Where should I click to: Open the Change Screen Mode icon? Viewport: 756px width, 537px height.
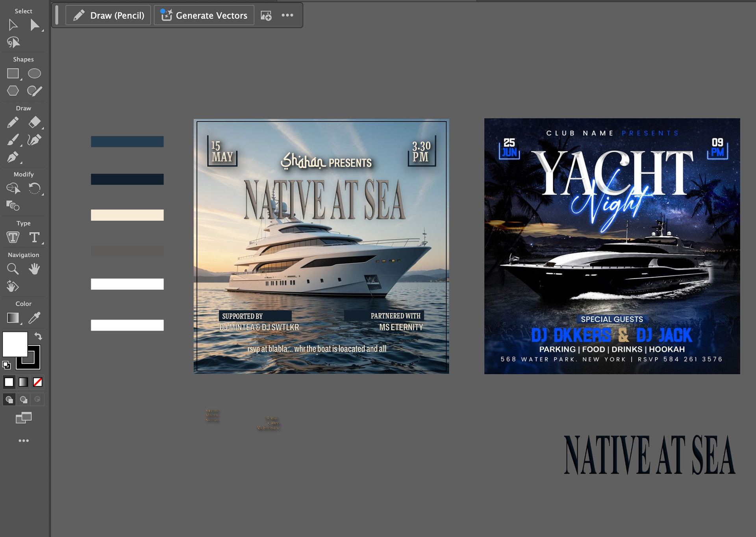coord(24,418)
